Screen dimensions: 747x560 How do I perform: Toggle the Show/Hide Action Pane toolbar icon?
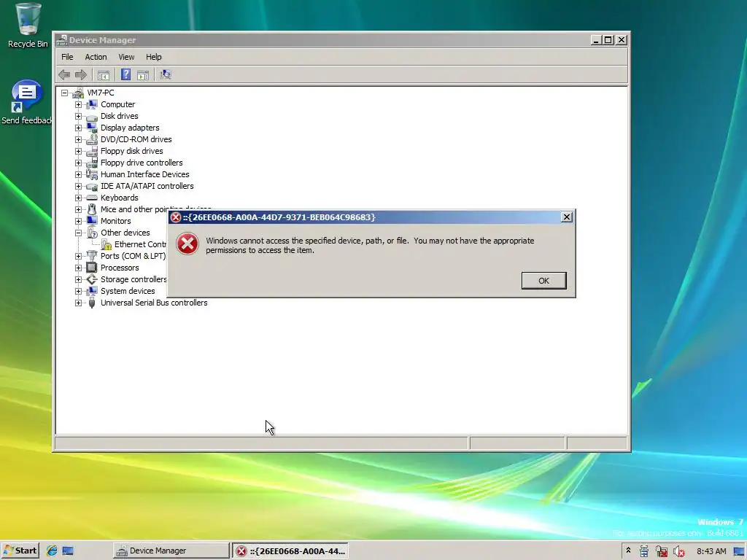(143, 75)
